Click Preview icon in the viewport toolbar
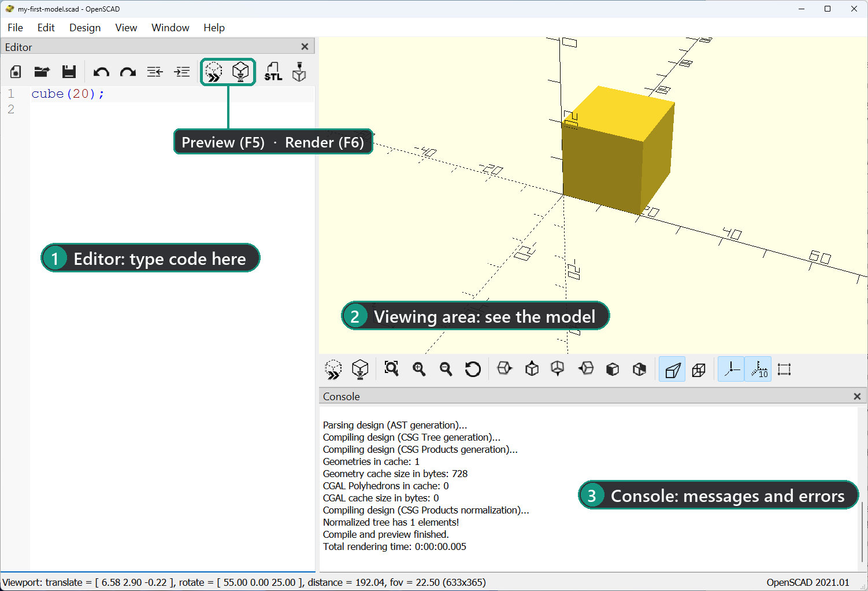Viewport: 868px width, 591px height. [x=333, y=370]
